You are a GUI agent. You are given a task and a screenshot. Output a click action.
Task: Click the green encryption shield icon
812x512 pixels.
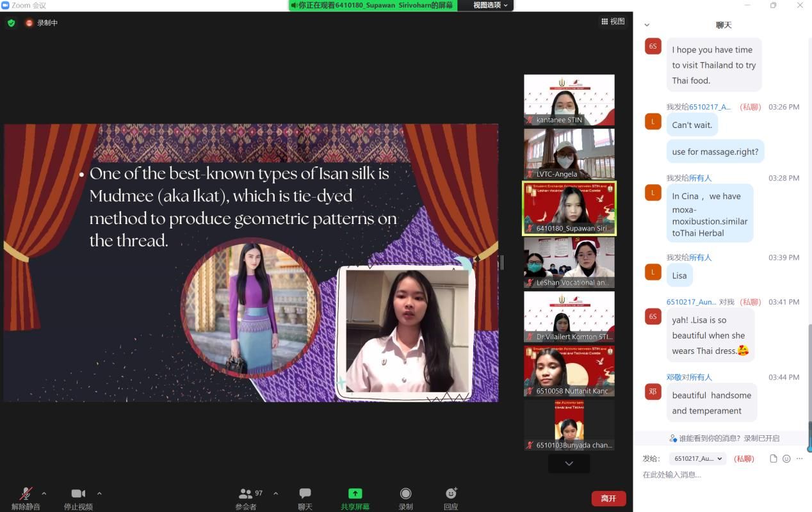click(x=11, y=23)
